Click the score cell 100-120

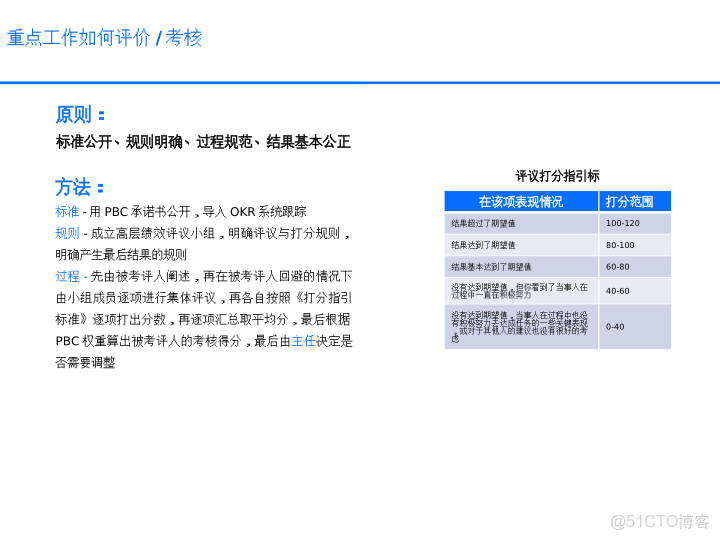[x=635, y=223]
